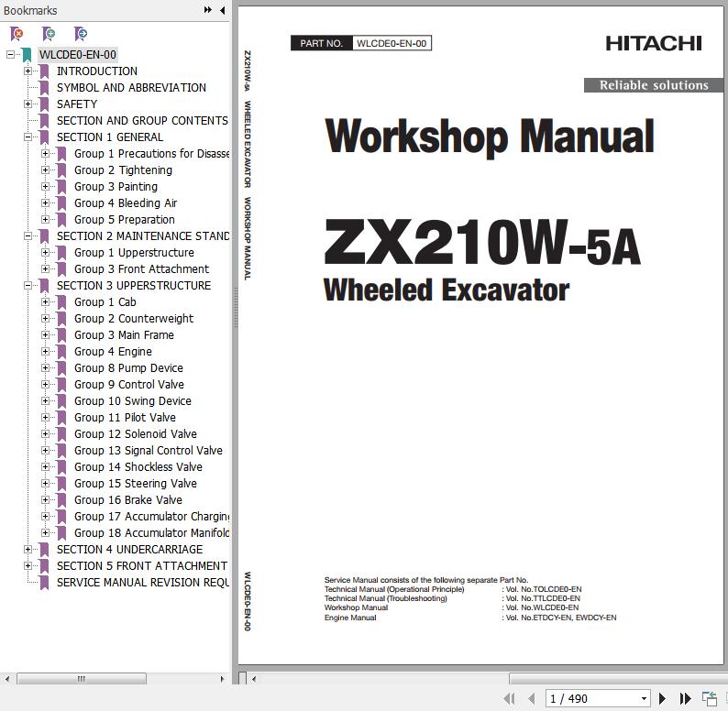Expand Group 2 Tightening bookmark
This screenshot has height=711, width=728.
pyautogui.click(x=45, y=170)
